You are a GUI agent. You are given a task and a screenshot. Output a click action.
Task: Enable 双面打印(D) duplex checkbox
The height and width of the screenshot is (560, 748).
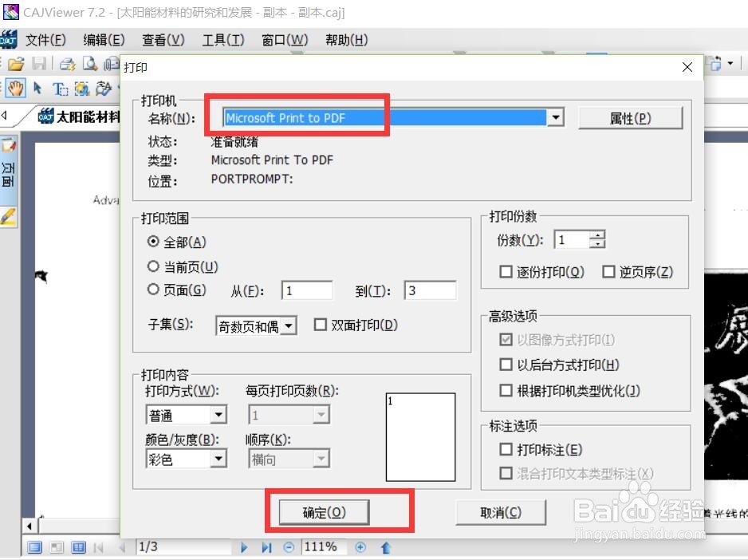[x=320, y=325]
